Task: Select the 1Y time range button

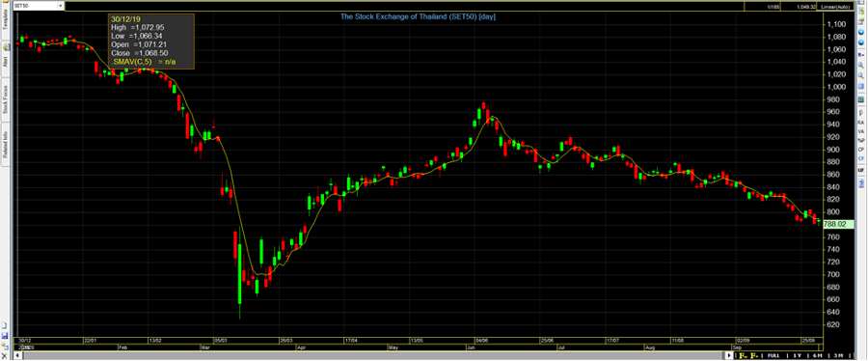Action: (798, 355)
